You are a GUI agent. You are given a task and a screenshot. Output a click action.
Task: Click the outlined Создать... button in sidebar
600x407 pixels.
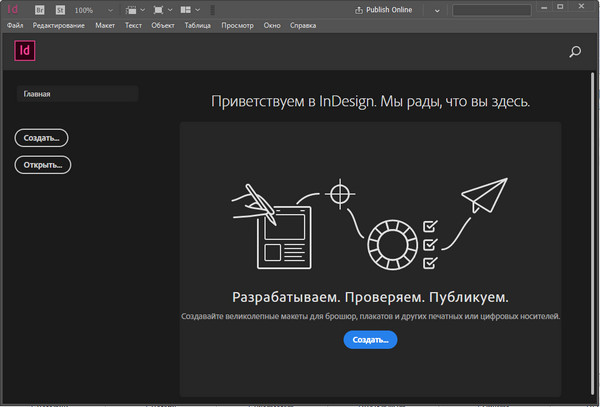(x=42, y=138)
